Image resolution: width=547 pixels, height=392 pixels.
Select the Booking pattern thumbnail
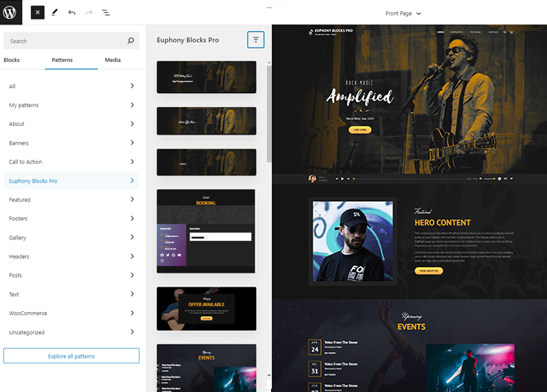206,231
